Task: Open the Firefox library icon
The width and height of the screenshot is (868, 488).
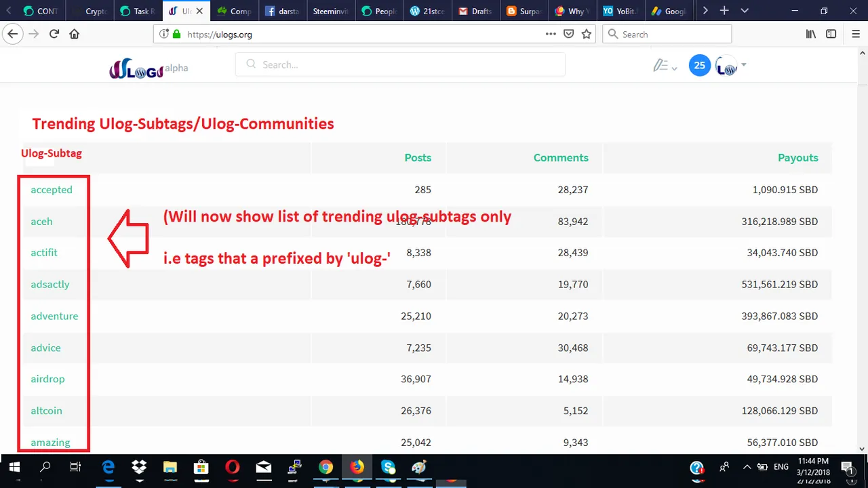Action: (x=811, y=34)
